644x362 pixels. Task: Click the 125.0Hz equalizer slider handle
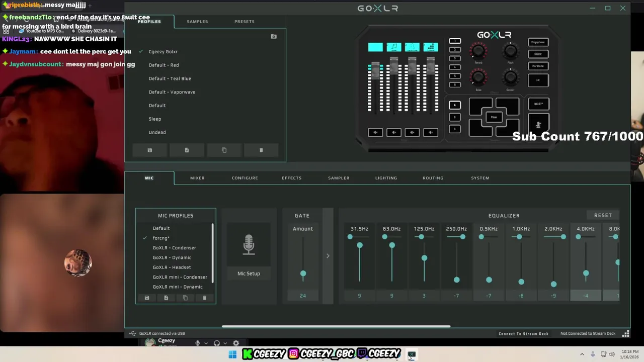tap(424, 258)
